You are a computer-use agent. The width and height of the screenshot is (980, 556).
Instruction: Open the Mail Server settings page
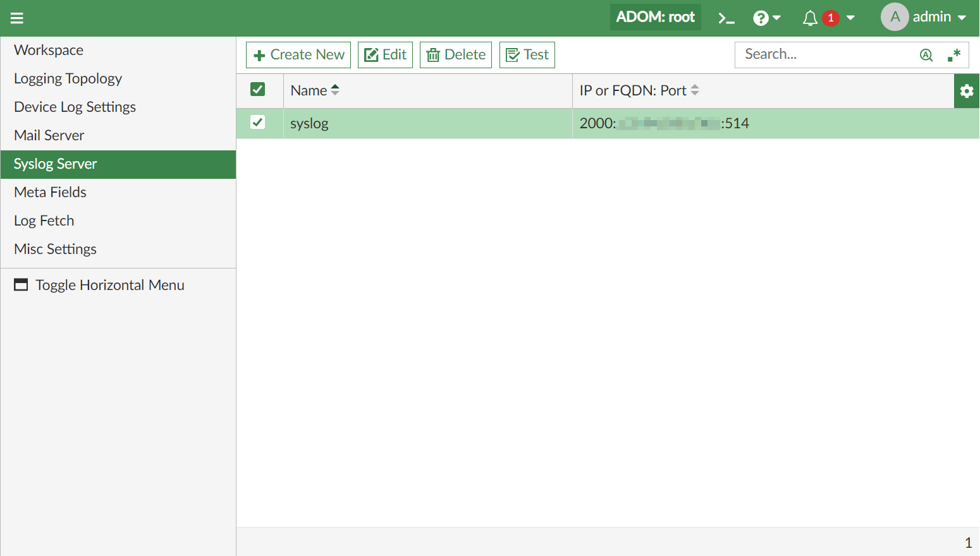49,135
